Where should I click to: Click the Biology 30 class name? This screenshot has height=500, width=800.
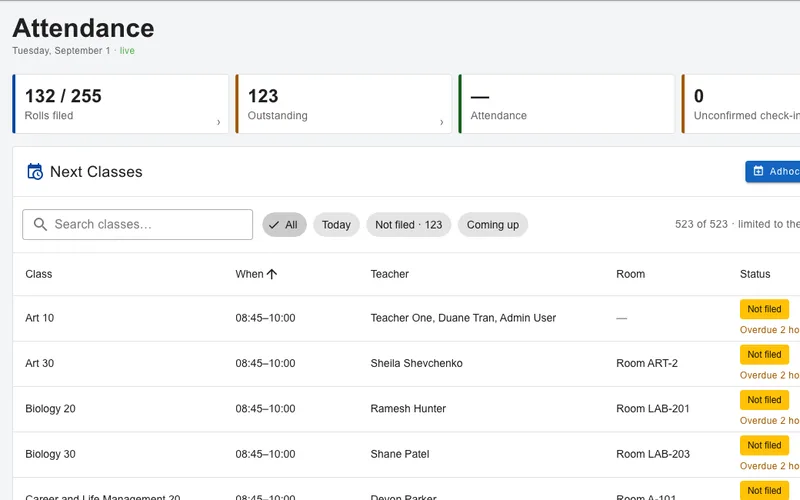(x=51, y=454)
